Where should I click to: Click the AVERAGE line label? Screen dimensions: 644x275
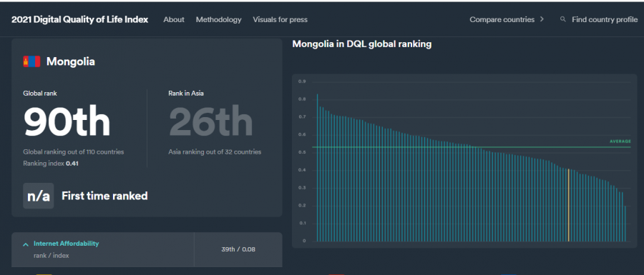click(620, 141)
